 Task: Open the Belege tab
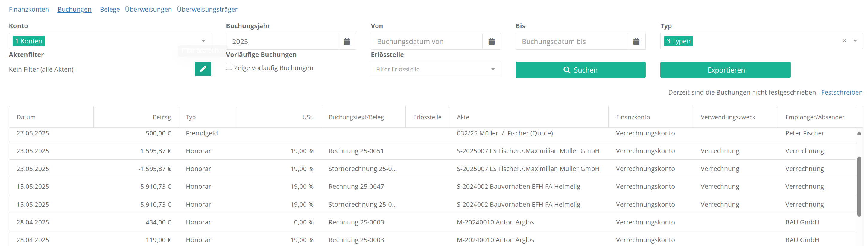coord(110,10)
